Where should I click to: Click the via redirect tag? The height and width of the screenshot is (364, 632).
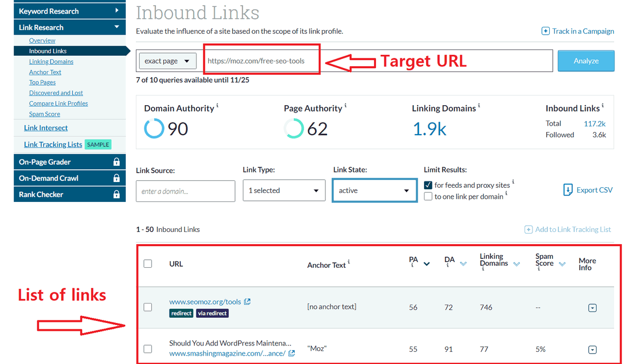coord(212,313)
